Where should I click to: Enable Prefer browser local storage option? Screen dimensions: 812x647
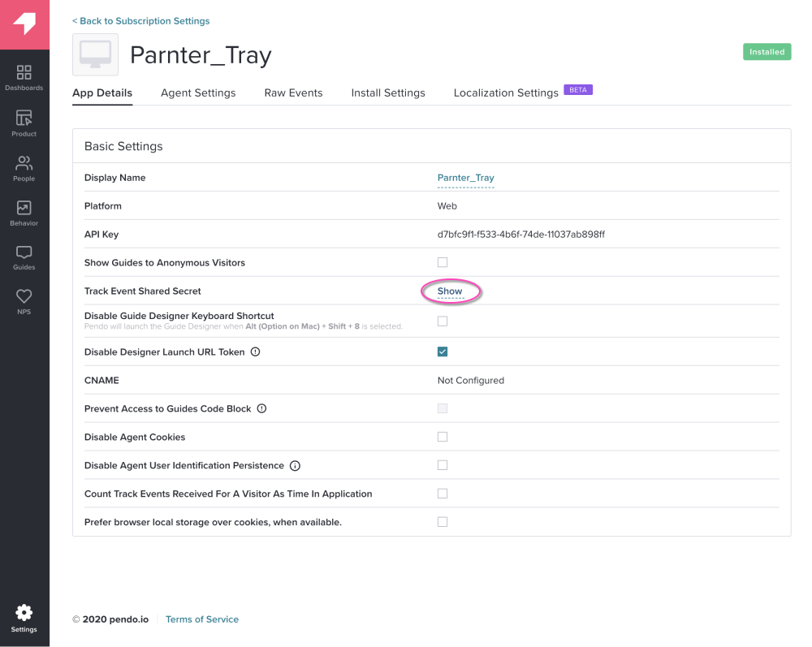pyautogui.click(x=443, y=522)
